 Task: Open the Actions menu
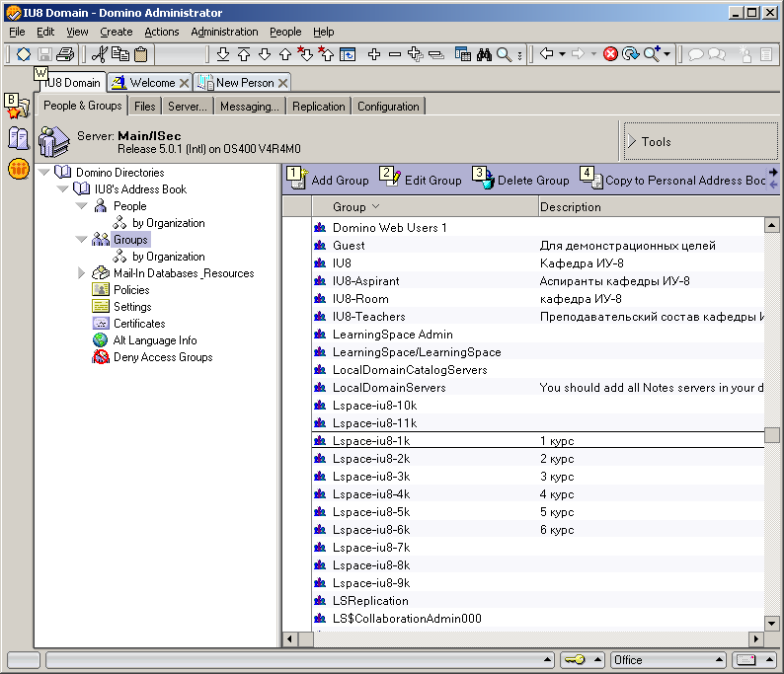(162, 32)
